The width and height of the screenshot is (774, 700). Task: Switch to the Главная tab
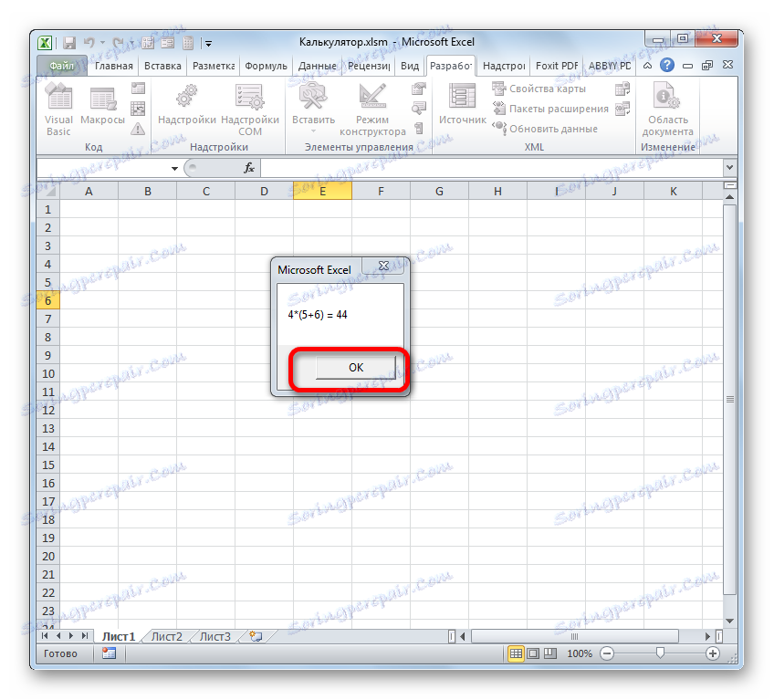pos(114,66)
